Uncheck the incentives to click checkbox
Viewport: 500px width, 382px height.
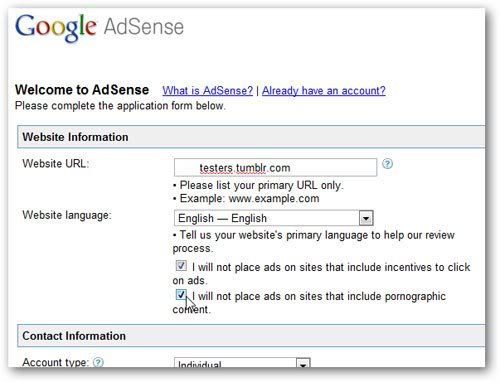coord(181,266)
